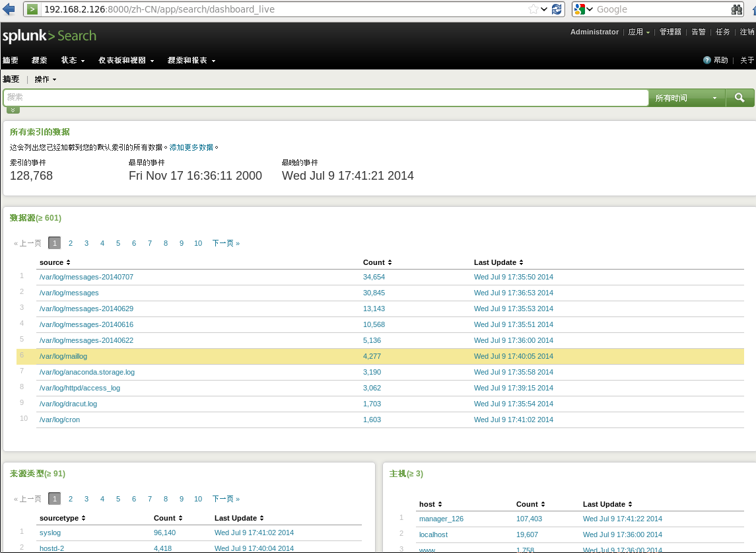
Task: Go to data sources page 2
Action: click(x=71, y=243)
